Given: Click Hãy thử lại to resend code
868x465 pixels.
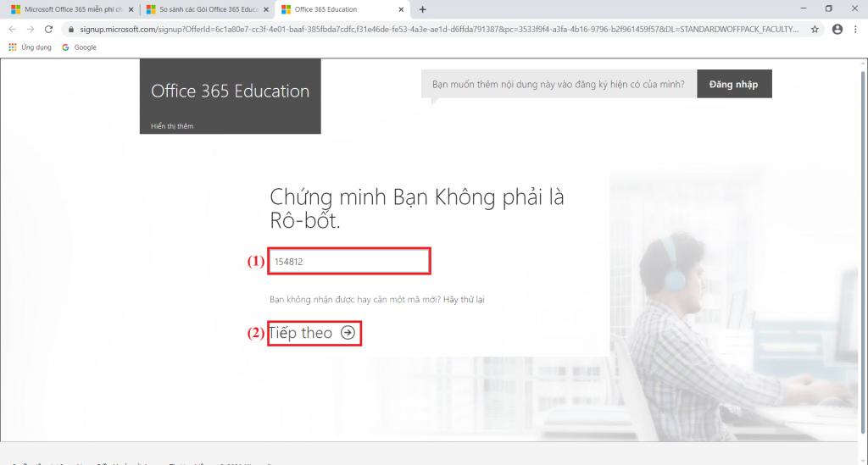Looking at the screenshot, I should tap(464, 299).
